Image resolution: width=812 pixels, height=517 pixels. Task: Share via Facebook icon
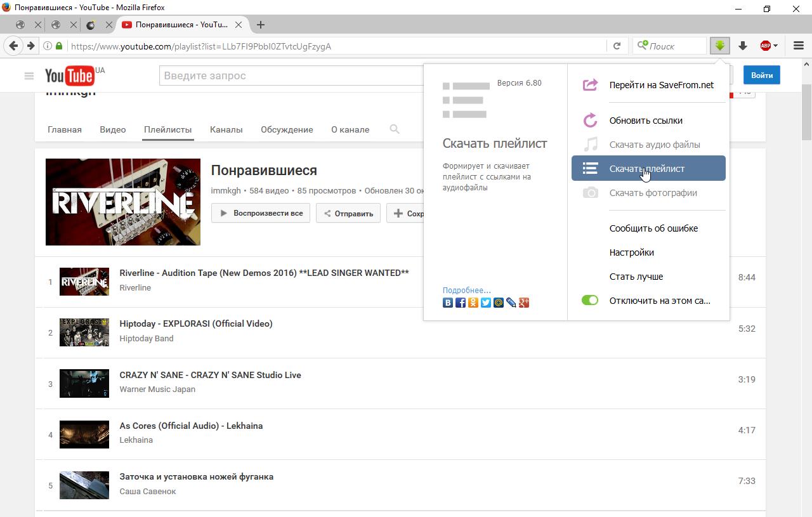pyautogui.click(x=461, y=303)
